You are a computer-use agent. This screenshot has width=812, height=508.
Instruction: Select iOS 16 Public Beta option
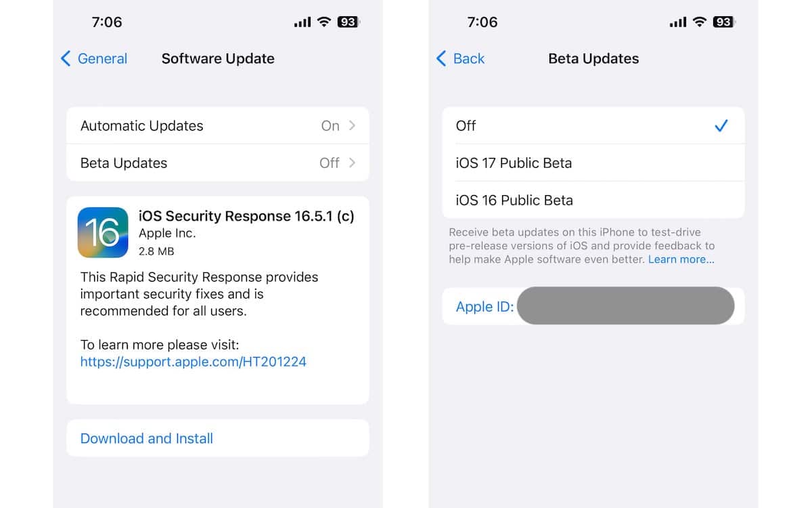point(593,200)
